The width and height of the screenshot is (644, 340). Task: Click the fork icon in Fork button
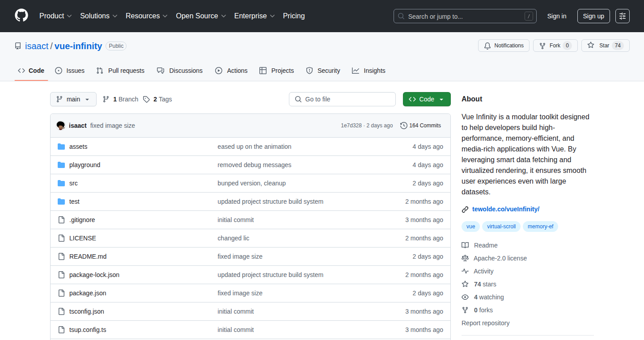click(542, 46)
